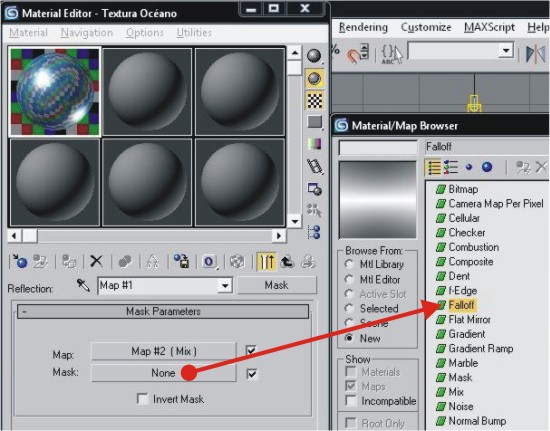
Task: Toggle the Show End Result icon
Action: click(266, 262)
